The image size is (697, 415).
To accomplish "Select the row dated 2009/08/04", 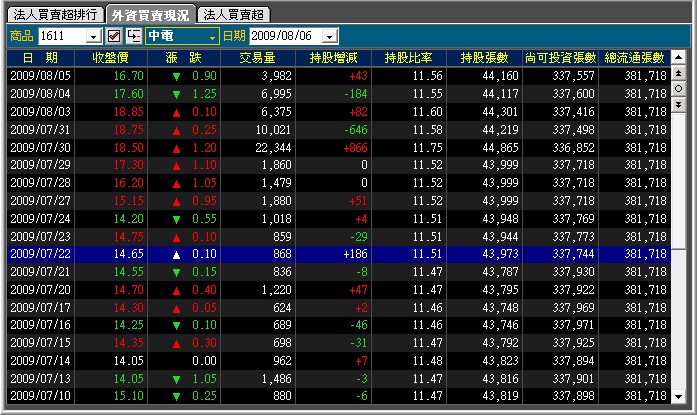I will [339, 94].
